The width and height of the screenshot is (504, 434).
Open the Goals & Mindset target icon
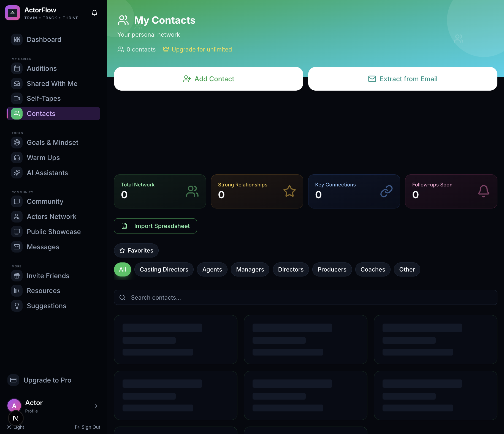17,142
